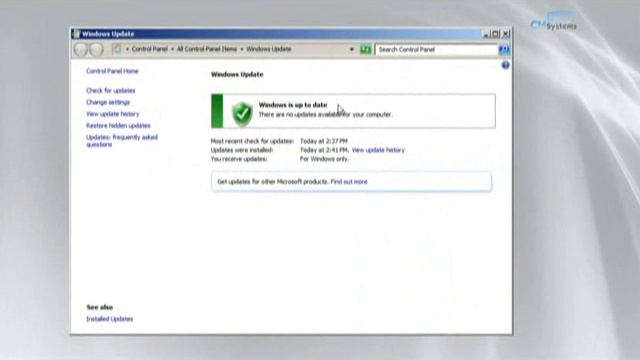Open Help via the blue question mark icon

pyautogui.click(x=505, y=65)
